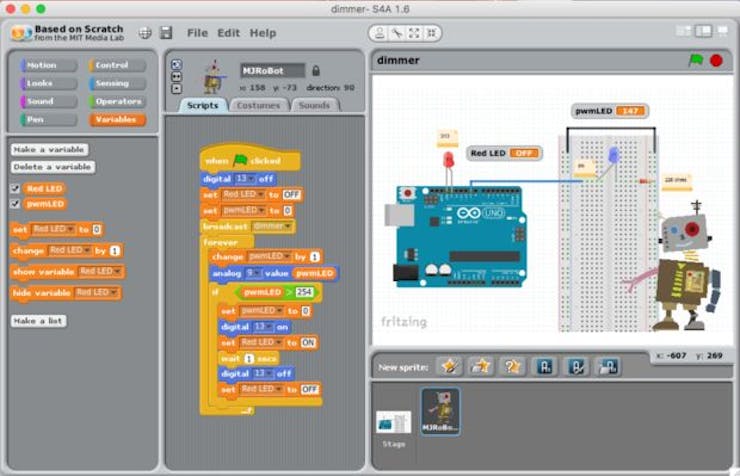The width and height of the screenshot is (740, 476).
Task: Click the green flag to start scripts
Action: [x=696, y=60]
